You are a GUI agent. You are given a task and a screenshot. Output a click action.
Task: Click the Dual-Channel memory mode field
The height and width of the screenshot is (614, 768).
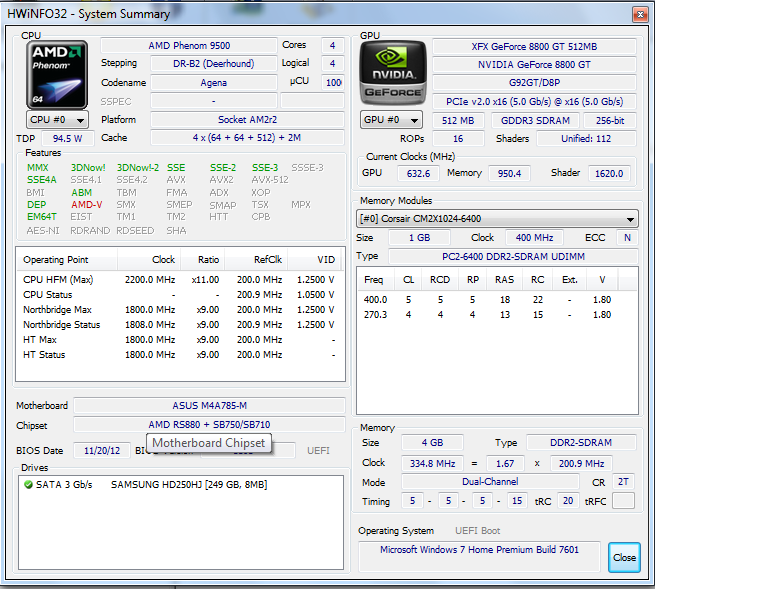click(x=490, y=482)
